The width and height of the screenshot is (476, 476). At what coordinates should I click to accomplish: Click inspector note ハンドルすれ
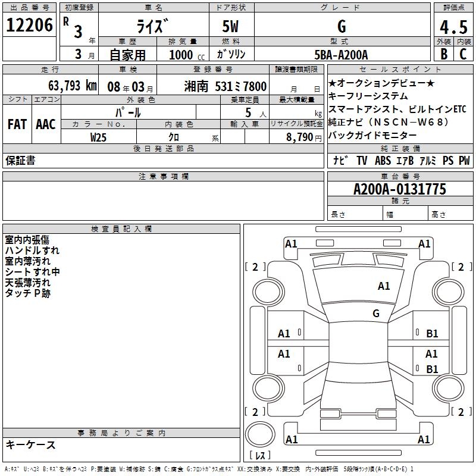pyautogui.click(x=32, y=250)
